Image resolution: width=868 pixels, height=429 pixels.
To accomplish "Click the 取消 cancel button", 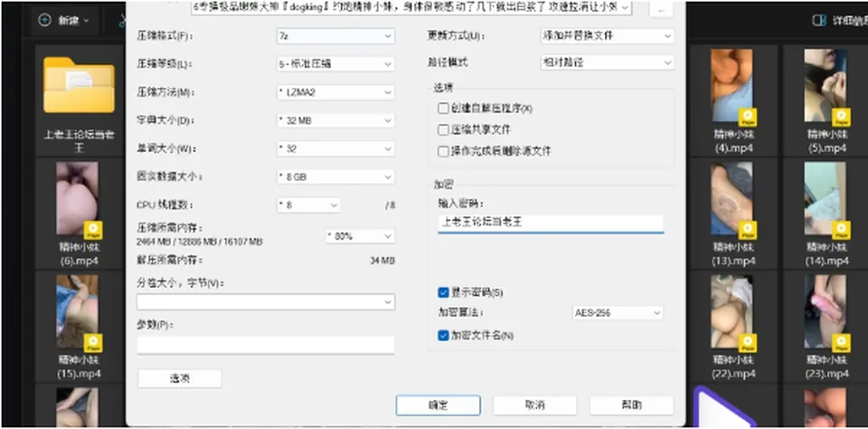I will point(534,405).
